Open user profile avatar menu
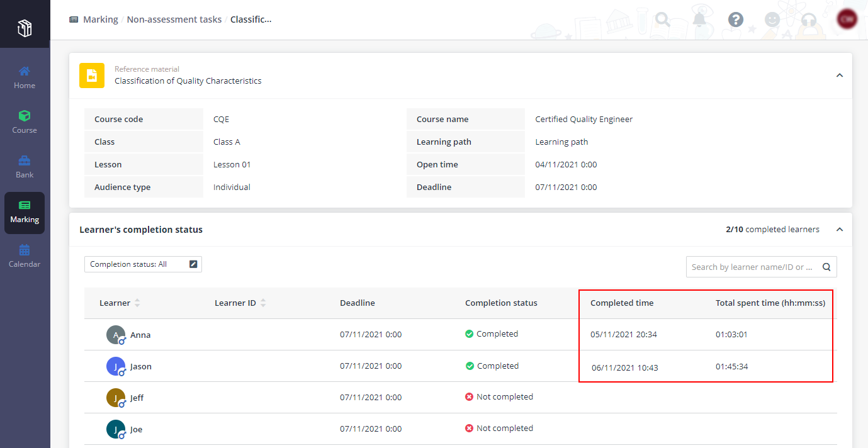Screen dimensions: 868x448 click(847, 19)
